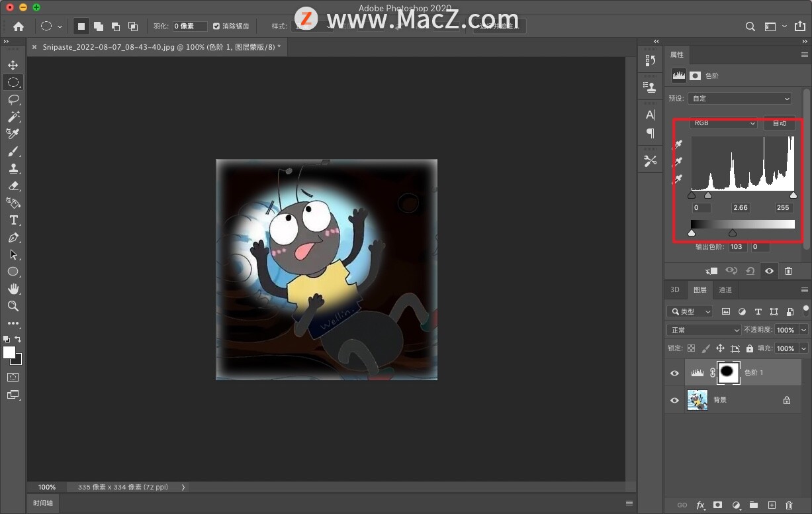Select the Pen tool
Viewport: 812px width, 514px height.
click(13, 237)
